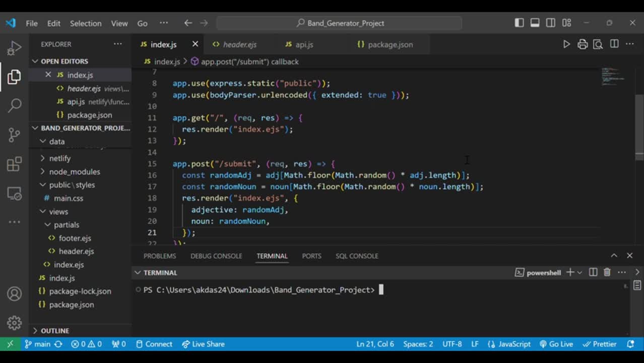
Task: Open the Explorer activity bar icon
Action: pyautogui.click(x=14, y=77)
